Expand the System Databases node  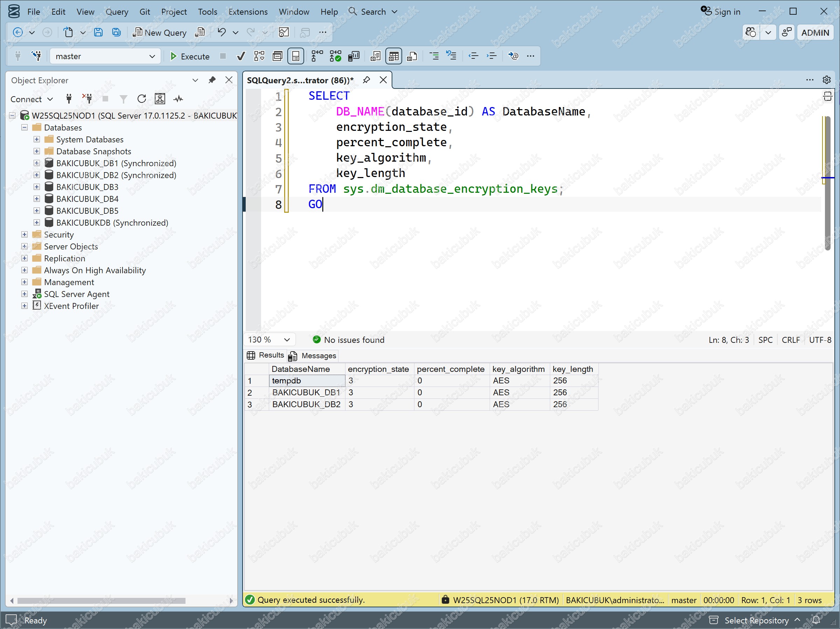[x=36, y=139]
